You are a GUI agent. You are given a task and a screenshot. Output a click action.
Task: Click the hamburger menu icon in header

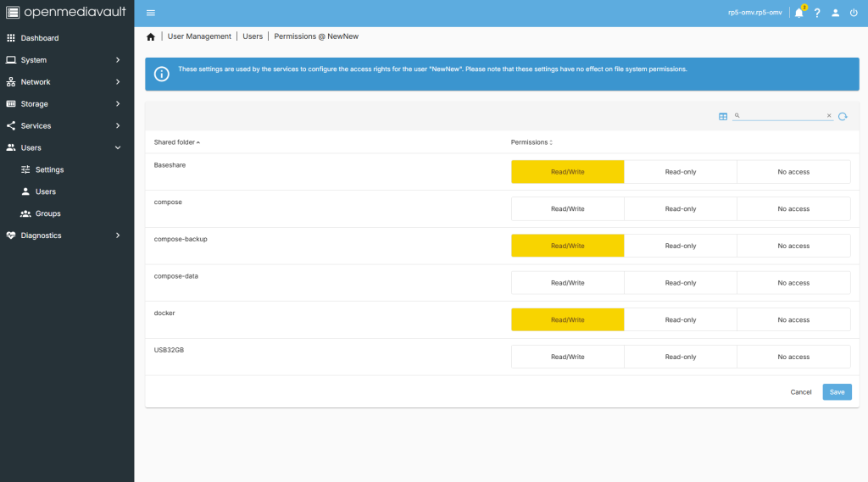coord(151,13)
